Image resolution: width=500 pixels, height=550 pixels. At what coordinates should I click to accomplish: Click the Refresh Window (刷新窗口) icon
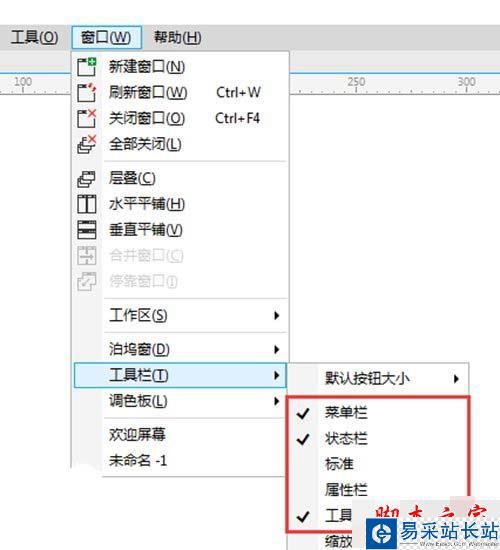click(x=87, y=93)
